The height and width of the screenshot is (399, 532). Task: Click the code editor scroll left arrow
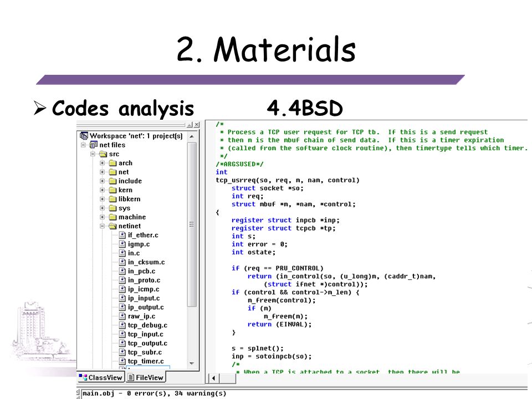pyautogui.click(x=213, y=378)
